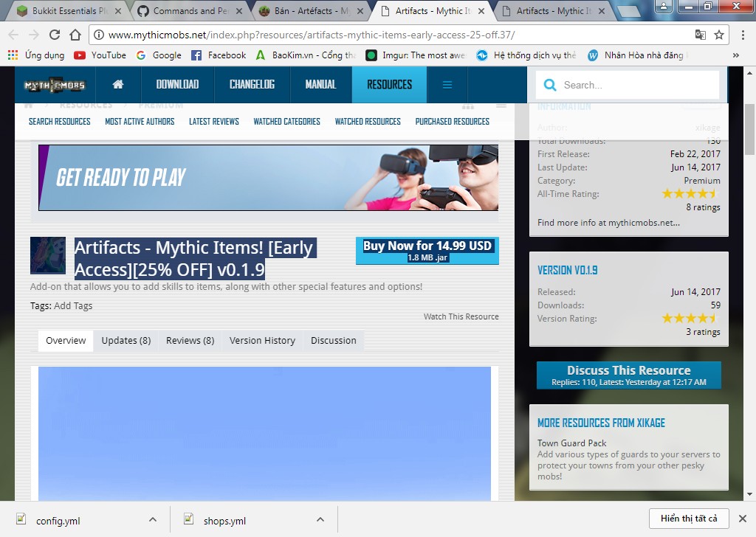Open the RESOURCES navigation item
This screenshot has width=756, height=537.
390,85
